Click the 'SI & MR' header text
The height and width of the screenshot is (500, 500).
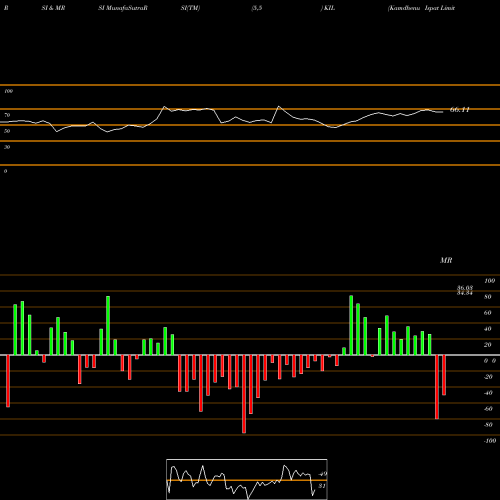(53, 8)
